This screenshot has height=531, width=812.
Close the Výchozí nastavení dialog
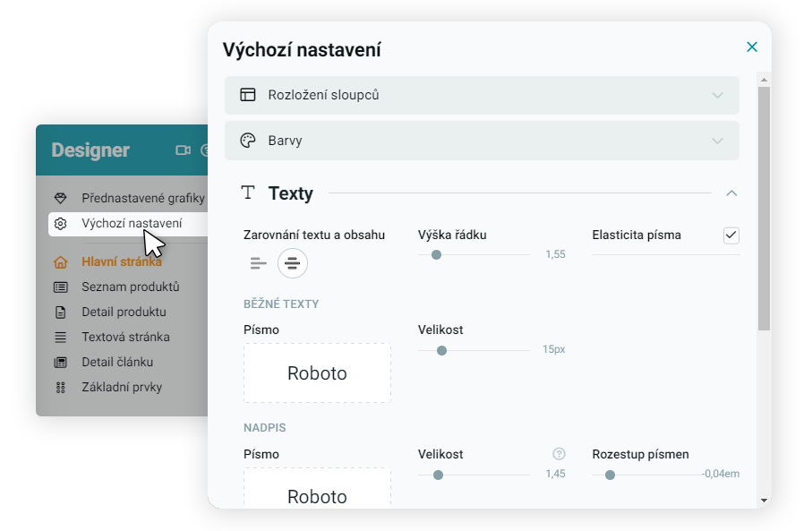tap(752, 47)
